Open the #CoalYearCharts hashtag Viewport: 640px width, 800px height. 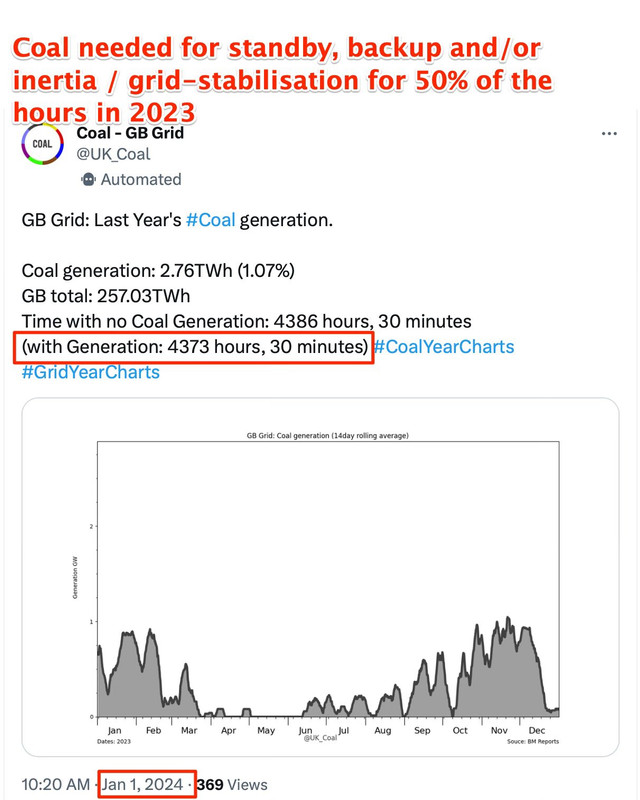point(443,348)
